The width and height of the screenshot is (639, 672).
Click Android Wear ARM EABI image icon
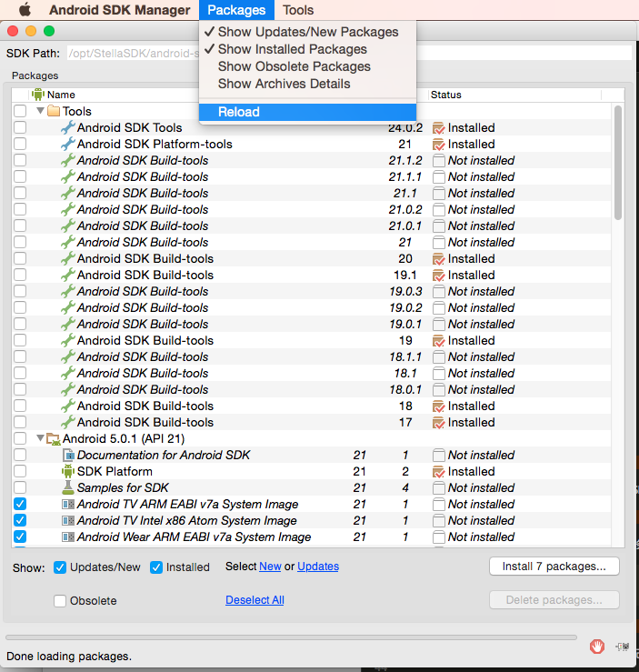pyautogui.click(x=68, y=537)
